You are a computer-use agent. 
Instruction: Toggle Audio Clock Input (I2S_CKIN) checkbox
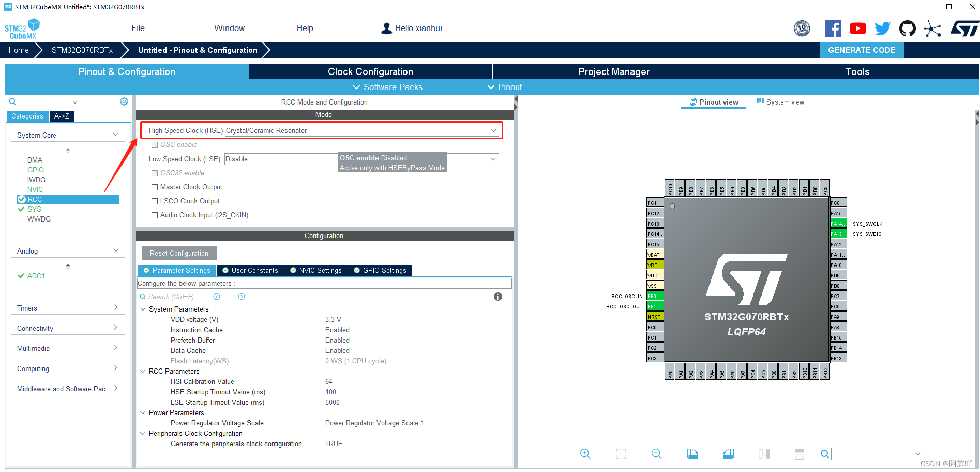155,215
